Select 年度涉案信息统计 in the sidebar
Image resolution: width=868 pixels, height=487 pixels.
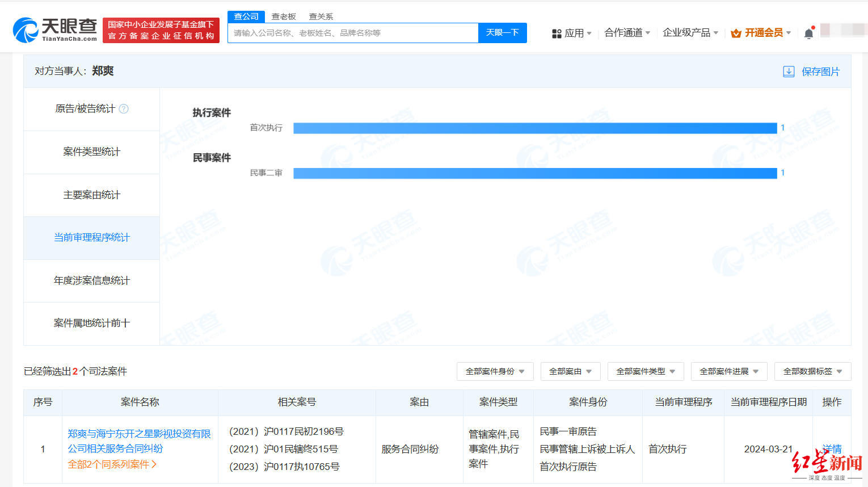(91, 281)
